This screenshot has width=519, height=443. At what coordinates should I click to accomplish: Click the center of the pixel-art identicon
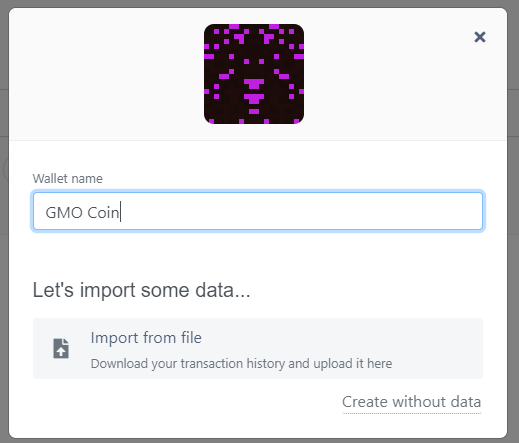254,74
